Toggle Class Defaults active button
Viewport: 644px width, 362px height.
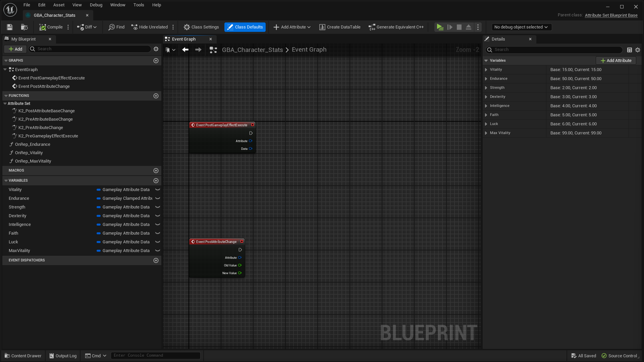coord(245,27)
